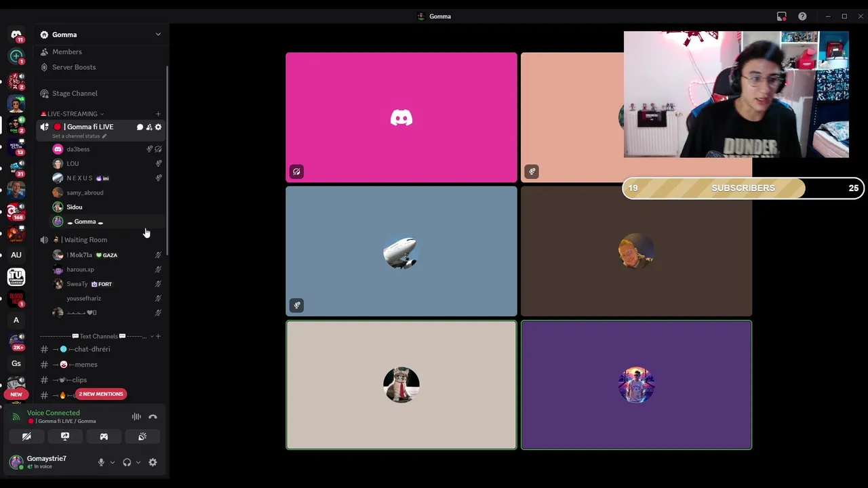
Task: Open the soundboard button
Action: (x=142, y=436)
